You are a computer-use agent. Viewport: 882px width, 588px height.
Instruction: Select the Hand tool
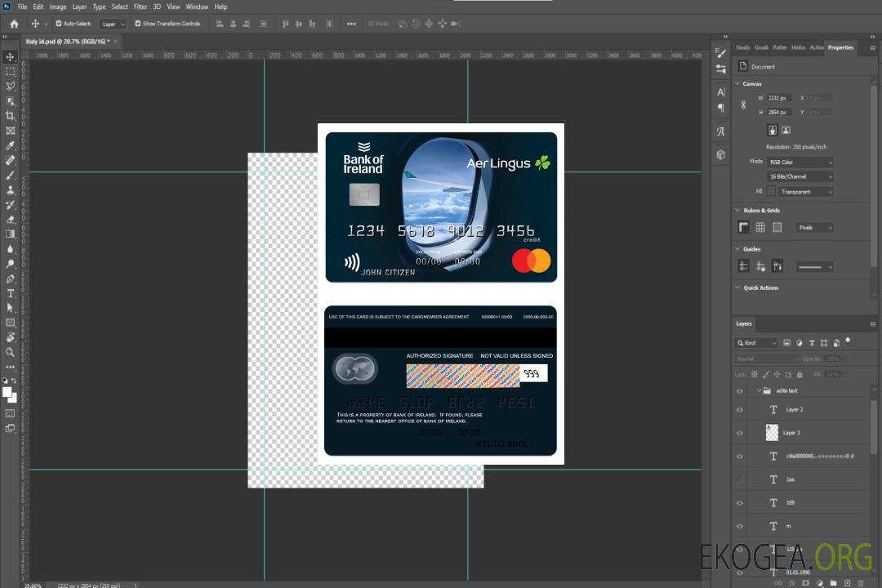[10, 337]
